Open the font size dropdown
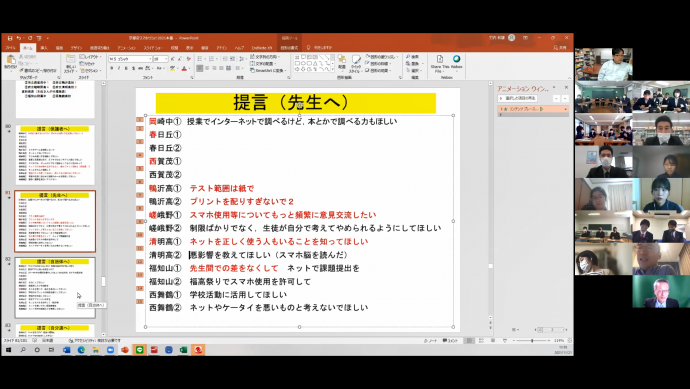Viewport: 690px width, 389px height. click(x=166, y=59)
